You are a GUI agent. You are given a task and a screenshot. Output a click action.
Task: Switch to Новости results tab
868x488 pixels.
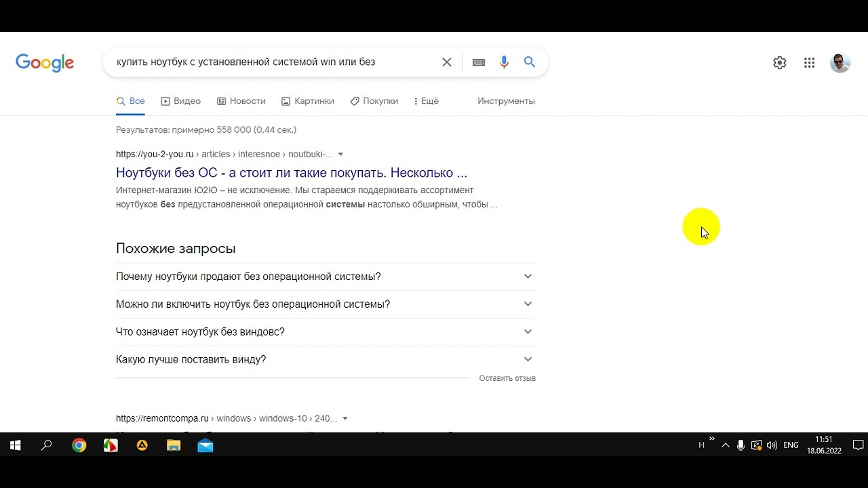[241, 101]
